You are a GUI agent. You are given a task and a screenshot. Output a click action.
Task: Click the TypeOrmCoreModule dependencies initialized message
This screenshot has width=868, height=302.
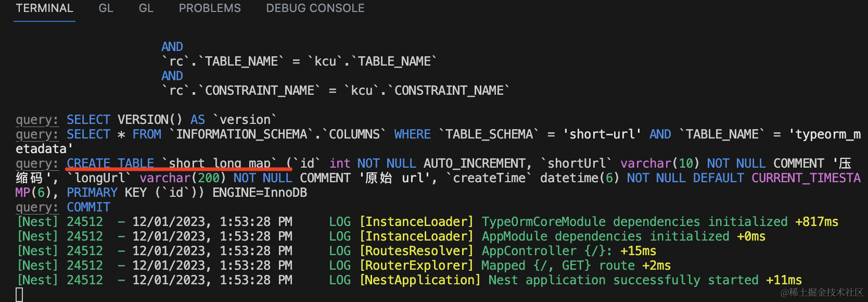pyautogui.click(x=634, y=222)
